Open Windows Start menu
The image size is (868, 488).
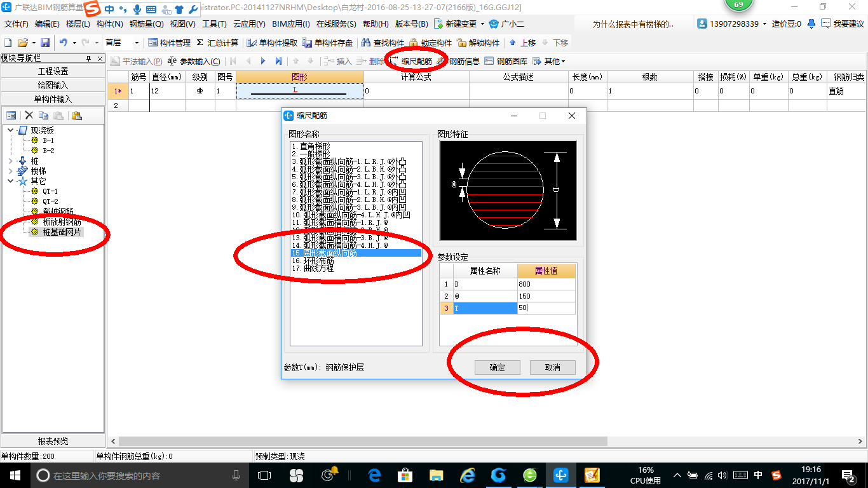(15, 475)
